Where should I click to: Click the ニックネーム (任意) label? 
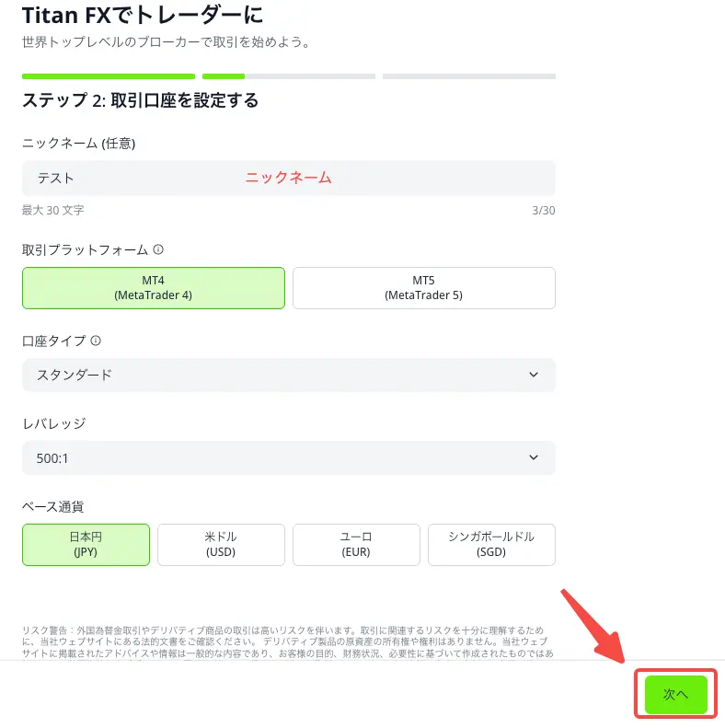79,144
